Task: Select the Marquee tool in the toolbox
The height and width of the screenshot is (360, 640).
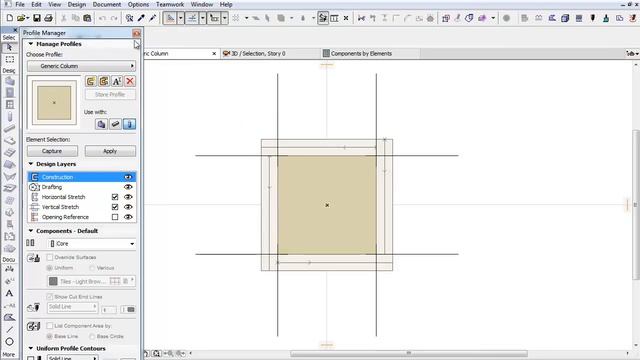Action: tap(9, 60)
